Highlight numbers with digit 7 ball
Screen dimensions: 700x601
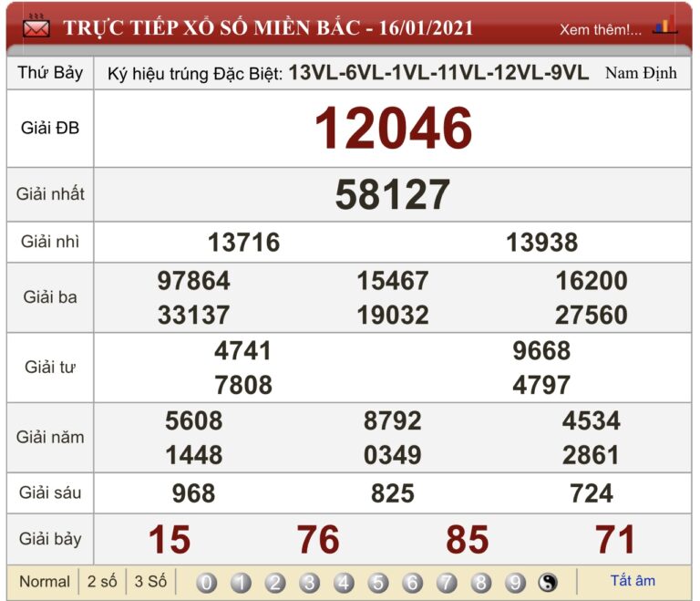click(x=447, y=583)
